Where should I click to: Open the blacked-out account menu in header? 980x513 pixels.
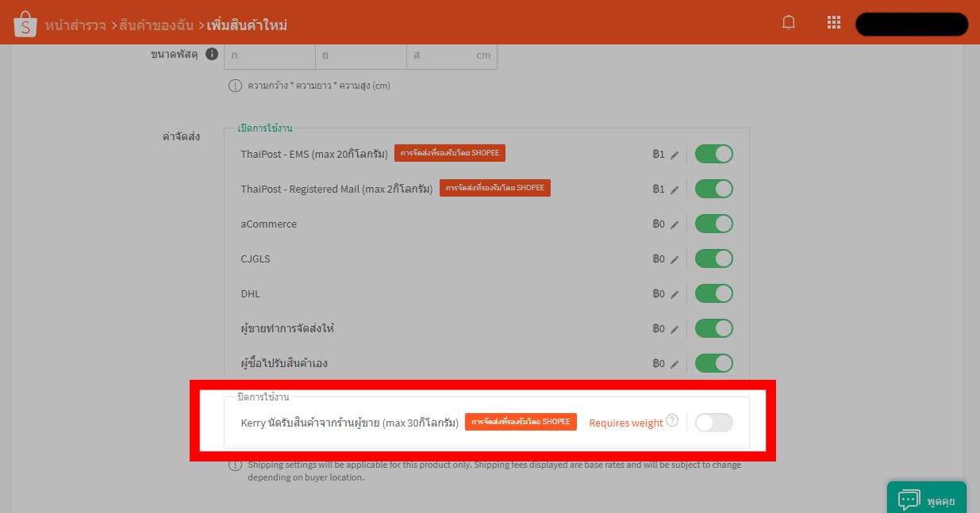(x=912, y=24)
